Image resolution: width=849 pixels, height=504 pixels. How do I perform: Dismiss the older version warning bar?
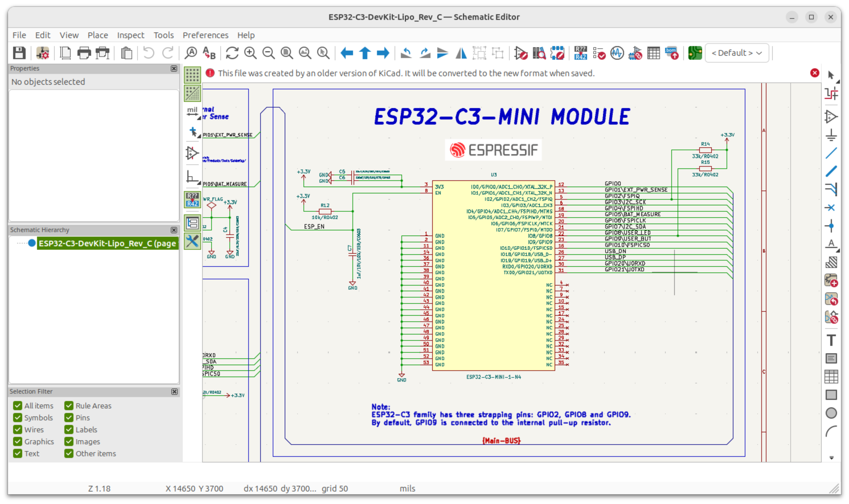tap(815, 73)
